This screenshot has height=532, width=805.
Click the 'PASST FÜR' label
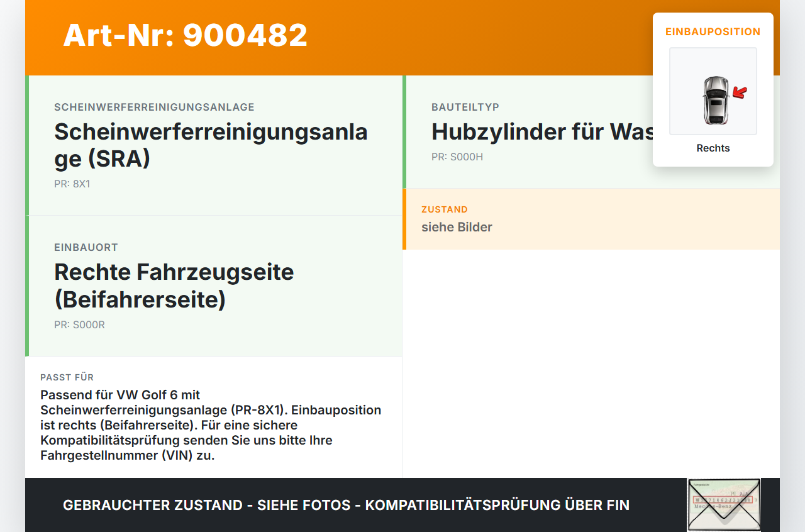[x=67, y=377]
